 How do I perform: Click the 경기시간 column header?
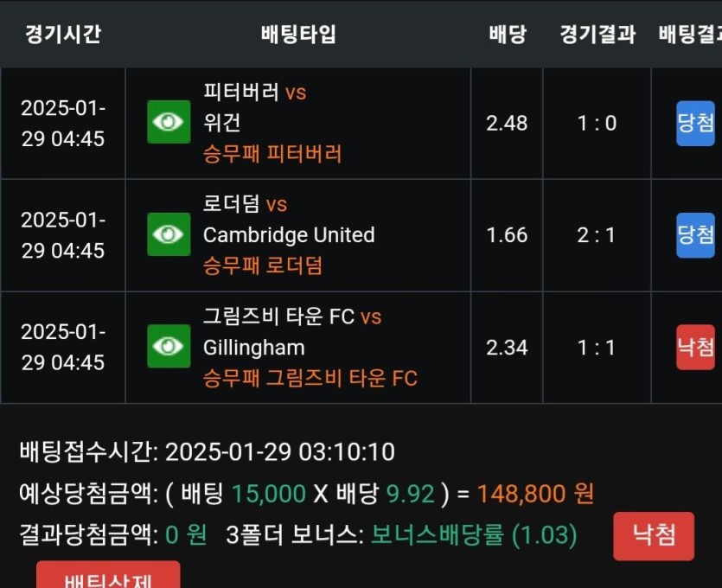coord(63,34)
